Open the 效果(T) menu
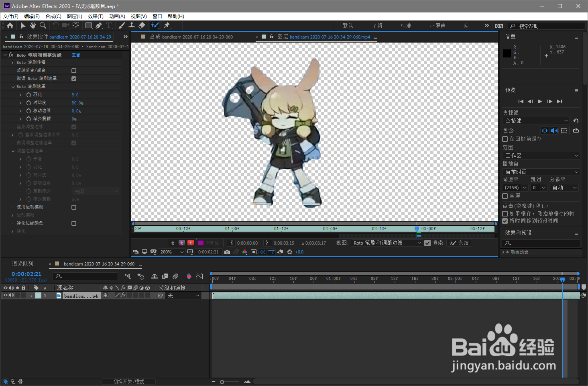The width and height of the screenshot is (588, 386). [x=96, y=16]
